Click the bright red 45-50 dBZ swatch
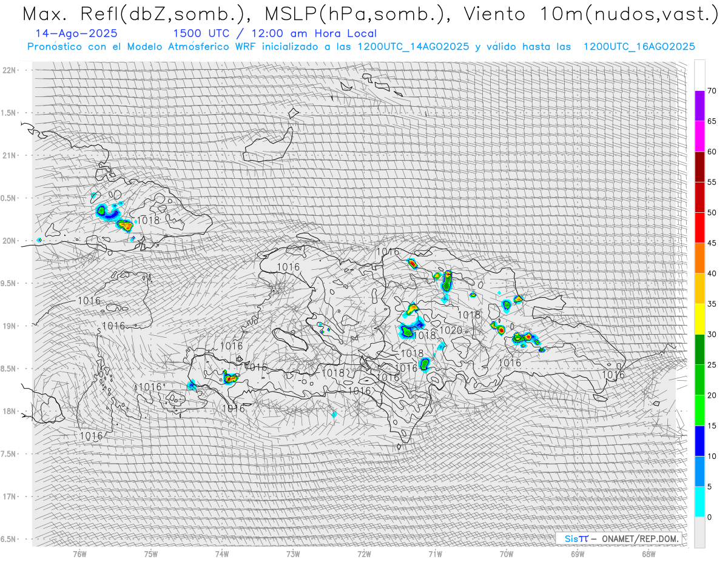 [x=699, y=228]
